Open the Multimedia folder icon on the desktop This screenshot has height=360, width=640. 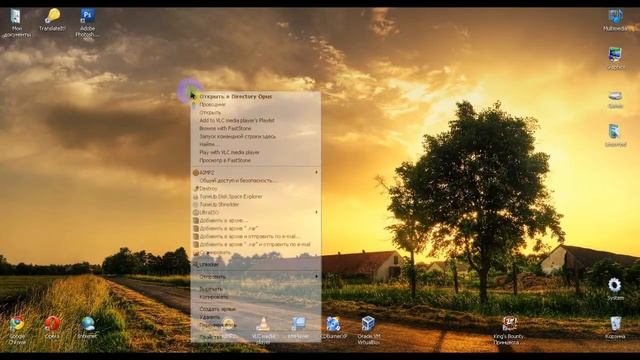pos(616,20)
